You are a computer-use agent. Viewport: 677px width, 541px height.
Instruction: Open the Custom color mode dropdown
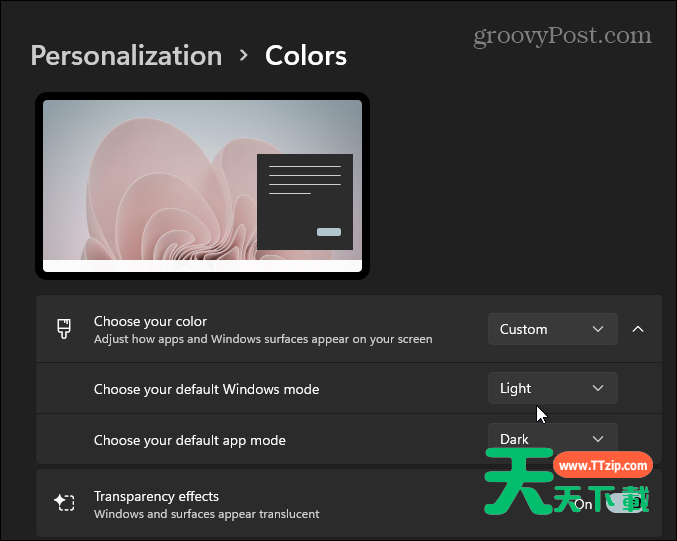[552, 329]
